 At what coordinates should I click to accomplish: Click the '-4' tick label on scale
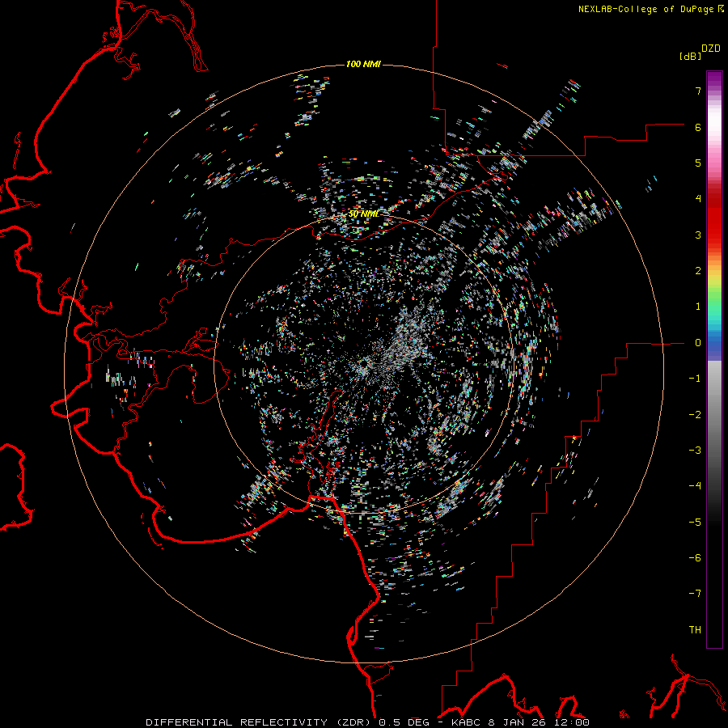point(695,486)
